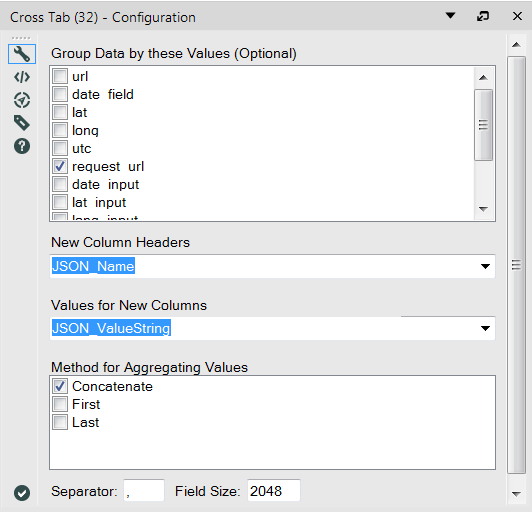The height and width of the screenshot is (512, 532).
Task: Open the Navigation compass icon tab
Action: coord(22,100)
